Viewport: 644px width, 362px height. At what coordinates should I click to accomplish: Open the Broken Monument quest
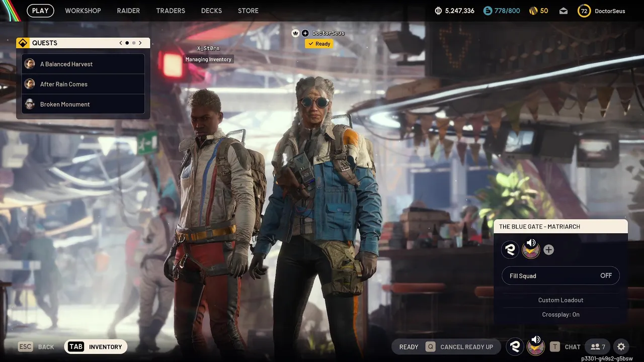click(84, 104)
